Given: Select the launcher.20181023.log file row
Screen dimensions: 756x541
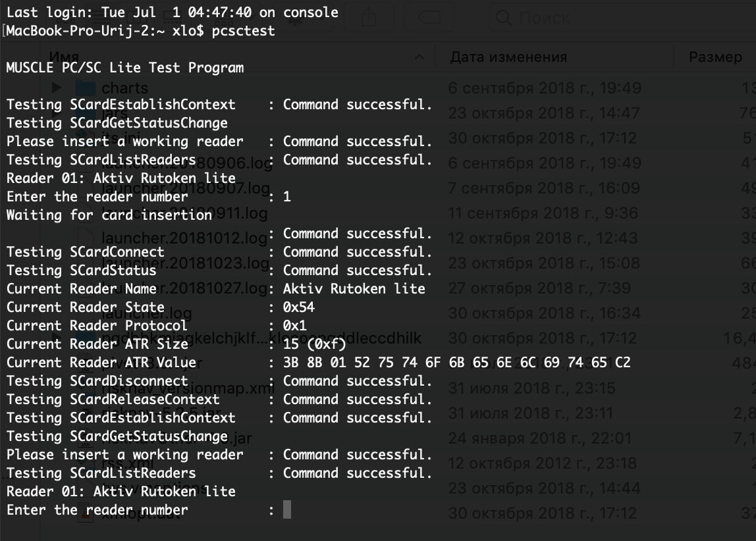Looking at the screenshot, I should [x=377, y=263].
